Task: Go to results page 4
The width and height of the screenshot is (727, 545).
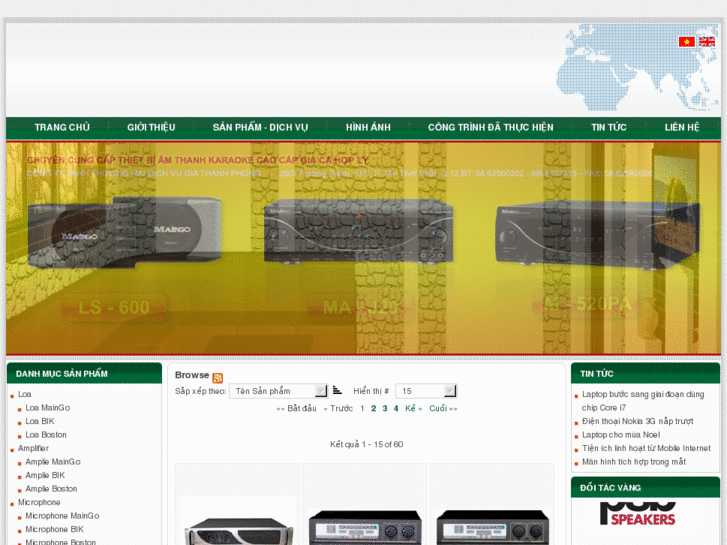Action: [x=396, y=409]
